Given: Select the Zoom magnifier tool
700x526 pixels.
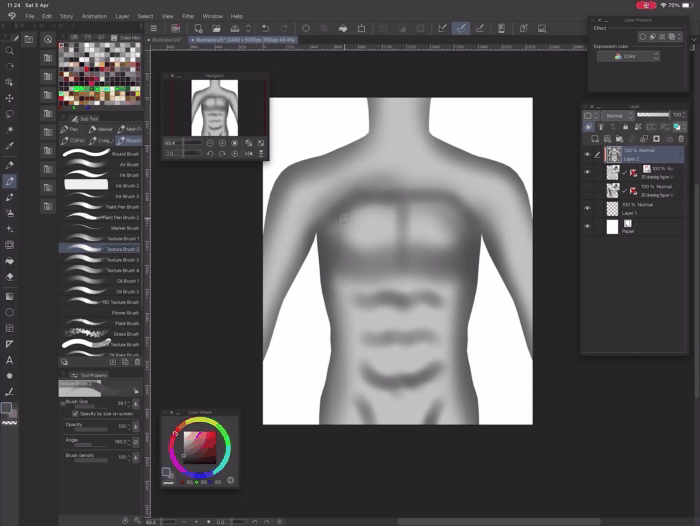Looking at the screenshot, I should point(10,51).
